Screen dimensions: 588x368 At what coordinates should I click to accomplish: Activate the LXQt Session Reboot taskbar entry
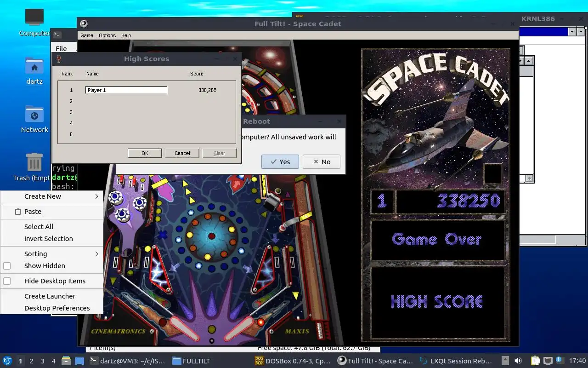click(456, 361)
